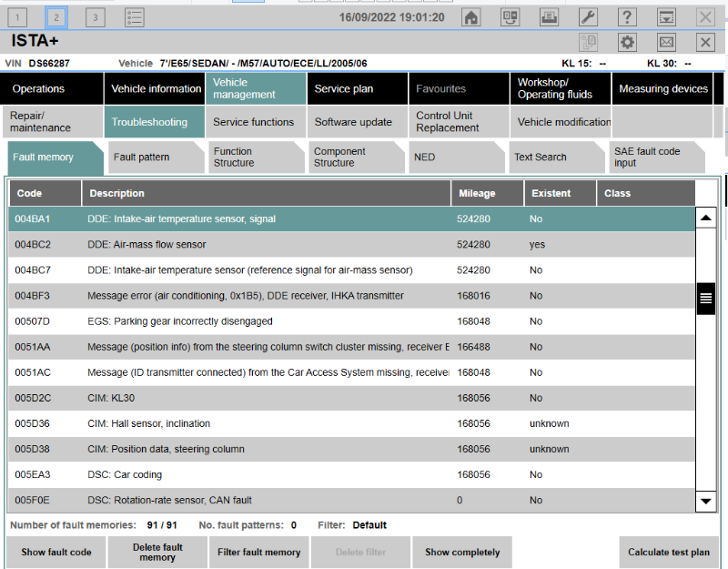Open the Service functions section
The width and height of the screenshot is (728, 569).
coord(256,122)
